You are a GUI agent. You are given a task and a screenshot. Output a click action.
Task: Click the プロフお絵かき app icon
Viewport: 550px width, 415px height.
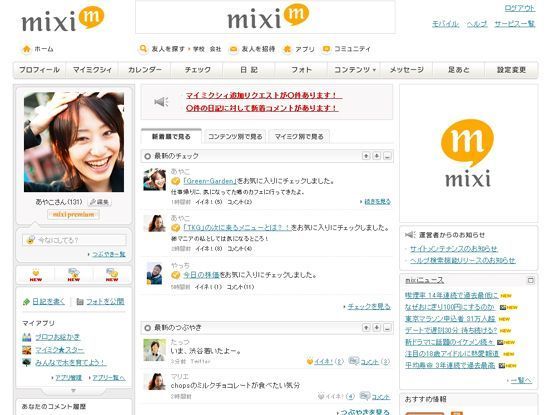click(x=27, y=337)
